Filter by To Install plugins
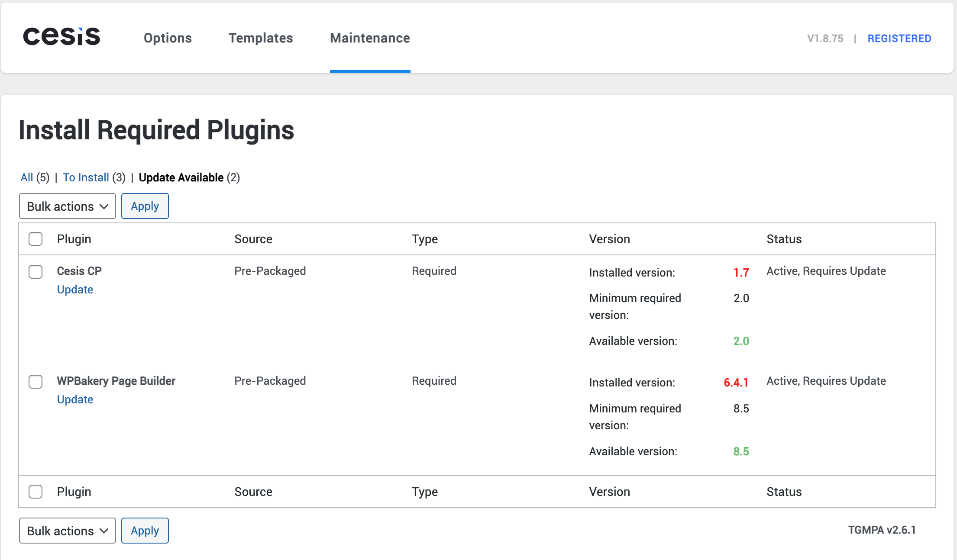This screenshot has height=560, width=957. click(x=86, y=177)
